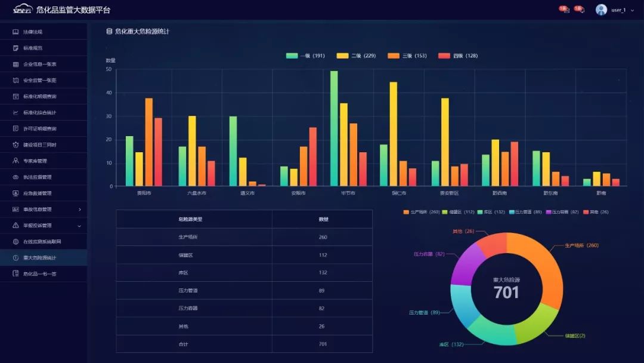Click the user_1 avatar picture
644x363 pixels.
601,10
